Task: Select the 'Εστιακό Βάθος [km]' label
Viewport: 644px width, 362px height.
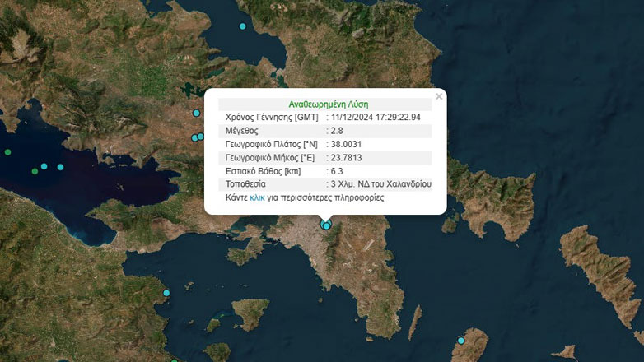Action: (x=263, y=171)
